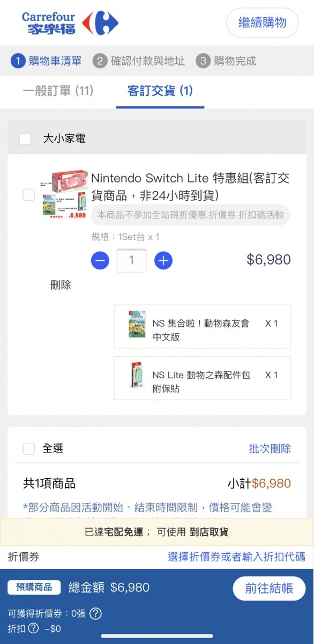Tap Nintendo Switch Lite product image
314x644 pixels.
(64, 195)
